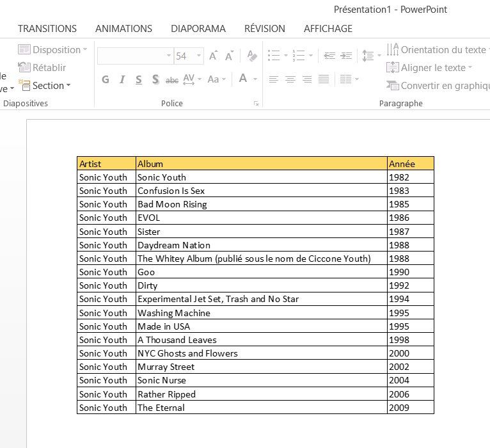490x448 pixels.
Task: Toggle underline (S) formatting
Action: click(139, 79)
